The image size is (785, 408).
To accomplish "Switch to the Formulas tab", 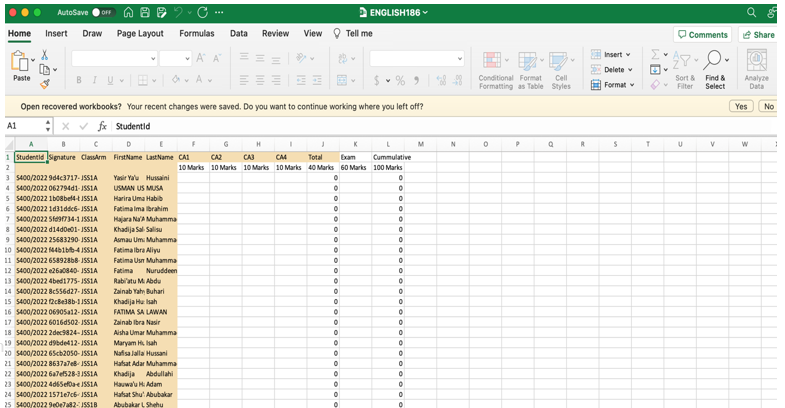I will (x=196, y=33).
